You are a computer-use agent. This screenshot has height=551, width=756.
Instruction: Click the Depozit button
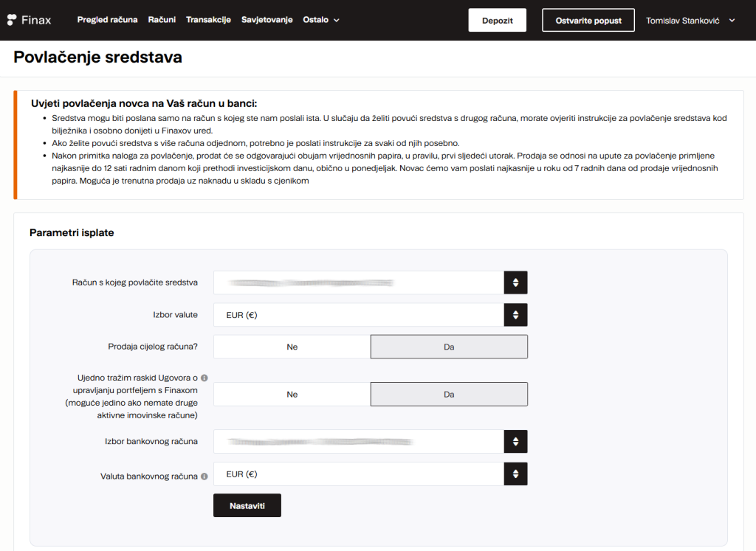[497, 21]
